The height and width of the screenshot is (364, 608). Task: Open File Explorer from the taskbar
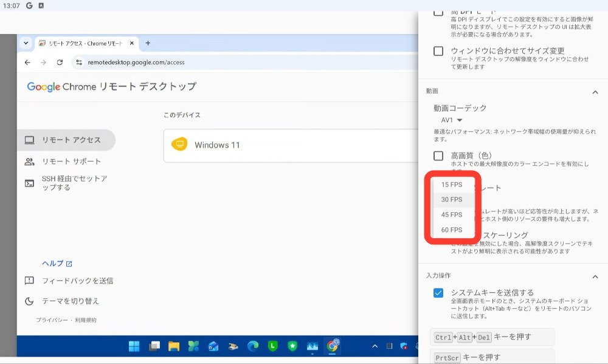(x=174, y=346)
